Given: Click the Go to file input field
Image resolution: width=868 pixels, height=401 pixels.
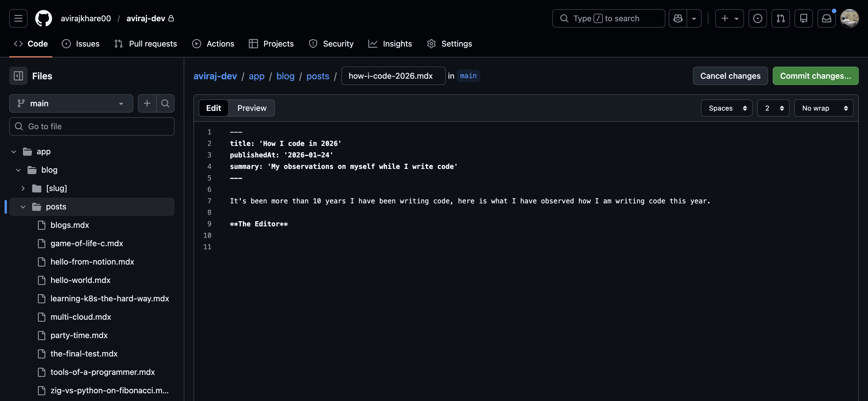Looking at the screenshot, I should 92,126.
